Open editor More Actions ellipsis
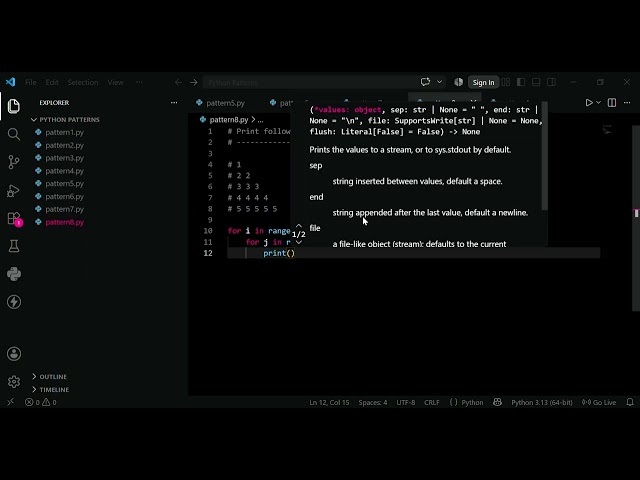 point(627,102)
